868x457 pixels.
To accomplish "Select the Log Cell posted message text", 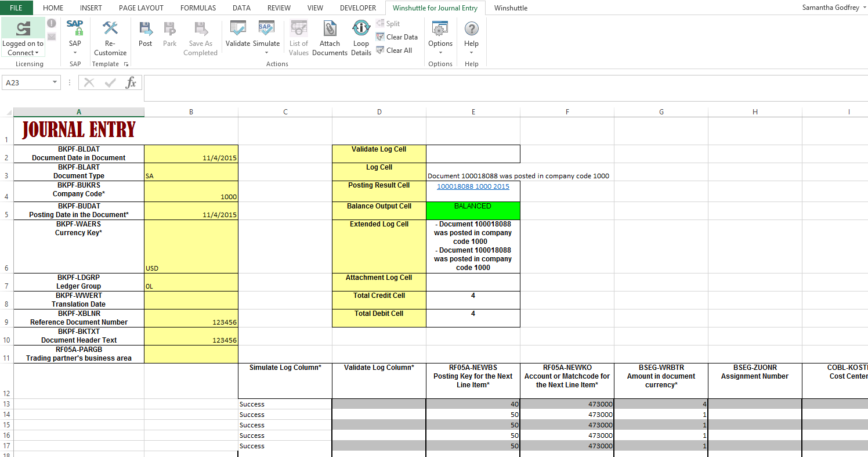I will click(x=518, y=176).
